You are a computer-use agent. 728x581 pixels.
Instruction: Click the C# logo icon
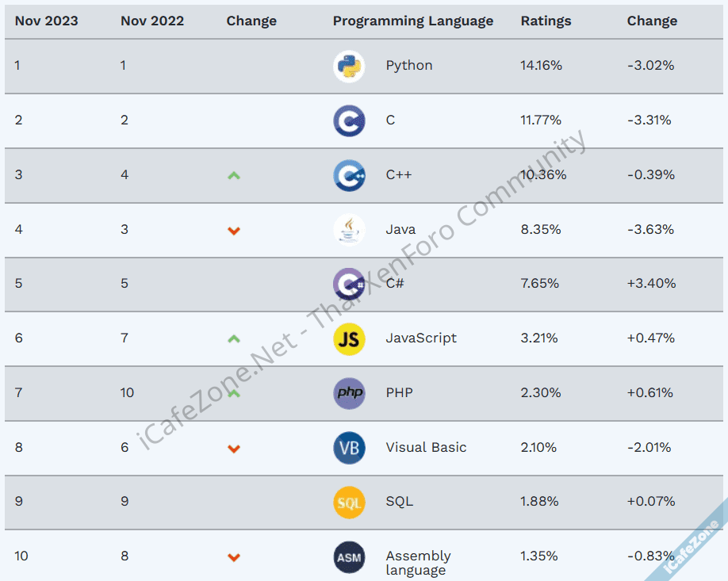[x=349, y=284]
